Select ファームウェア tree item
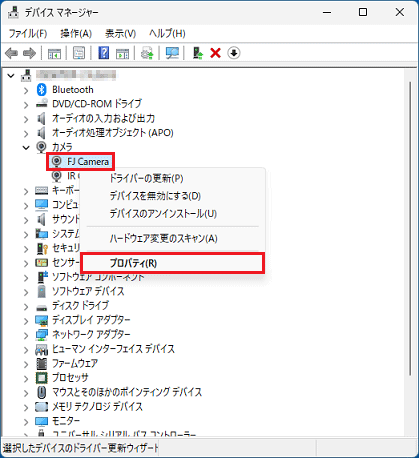Image resolution: width=419 pixels, height=458 pixels. click(75, 363)
